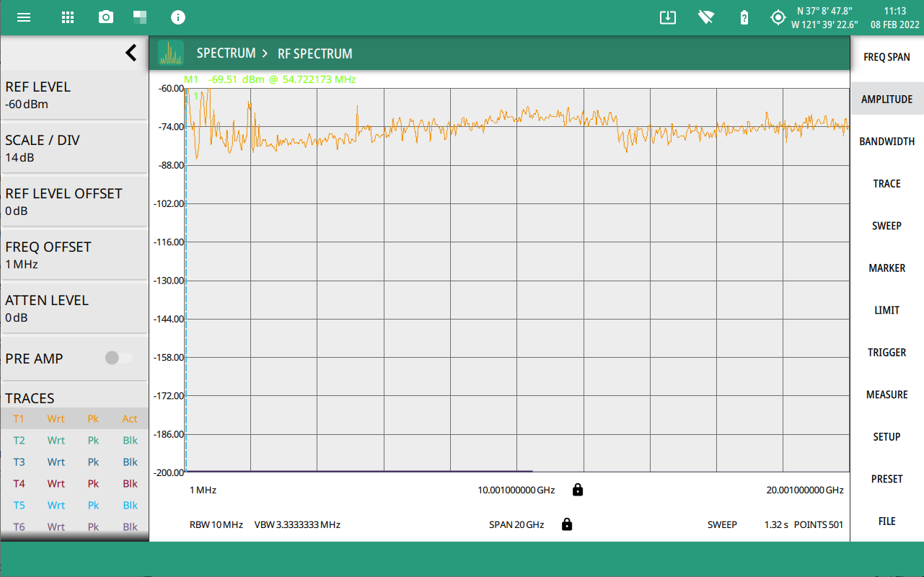Toggle the SPAN 20 GHz lock
Screen dimensions: 924x577
point(567,524)
